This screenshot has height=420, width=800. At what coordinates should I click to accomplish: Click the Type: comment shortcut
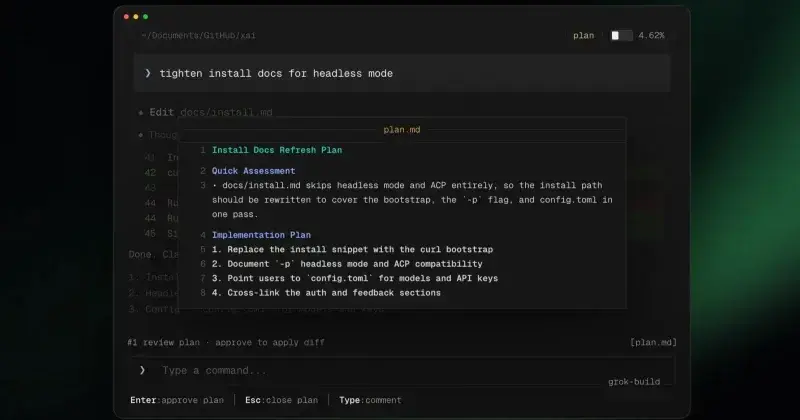click(370, 400)
